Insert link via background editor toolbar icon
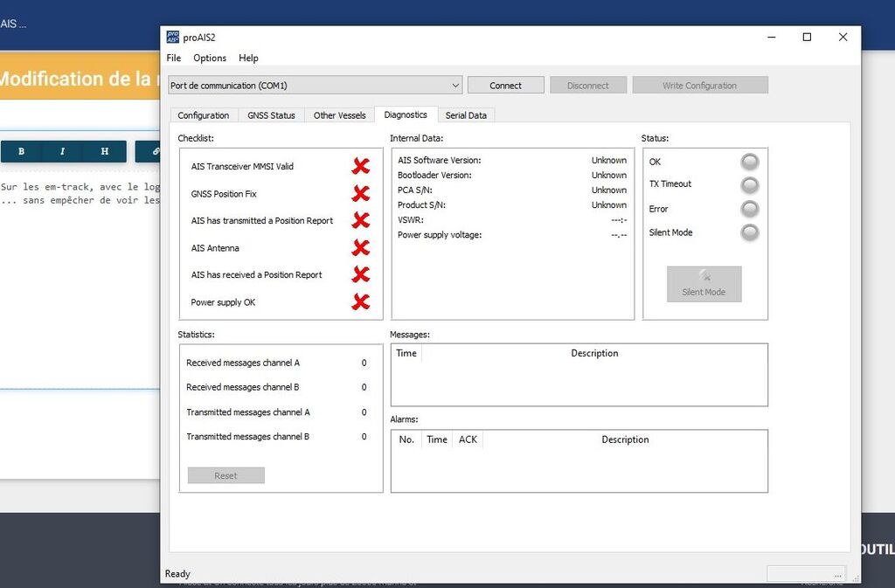This screenshot has height=588, width=895. [150, 151]
